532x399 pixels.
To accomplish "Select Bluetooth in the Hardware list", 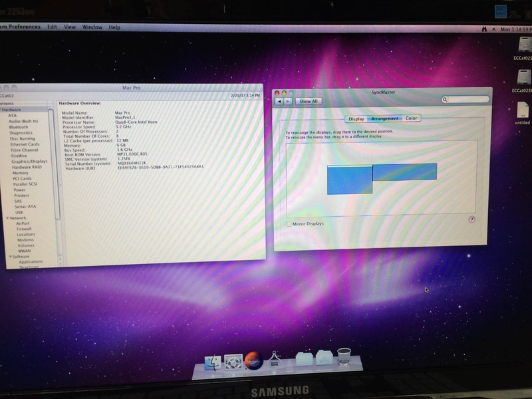I will tap(19, 127).
